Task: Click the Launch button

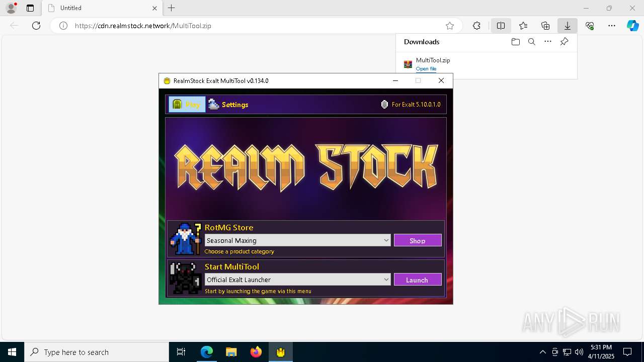Action: click(418, 280)
